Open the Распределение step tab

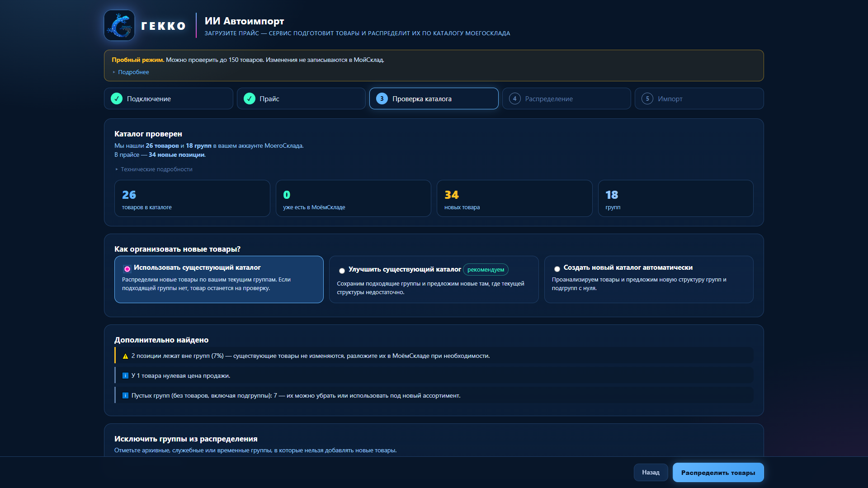566,99
